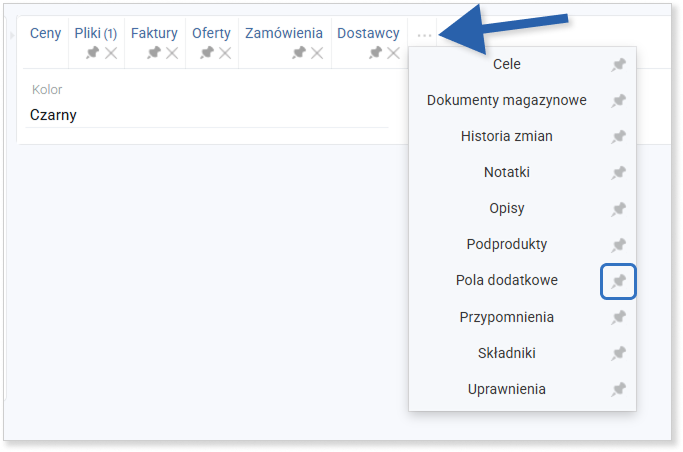Image resolution: width=683 pixels, height=452 pixels.
Task: Pin the Cele entry
Action: 618,65
